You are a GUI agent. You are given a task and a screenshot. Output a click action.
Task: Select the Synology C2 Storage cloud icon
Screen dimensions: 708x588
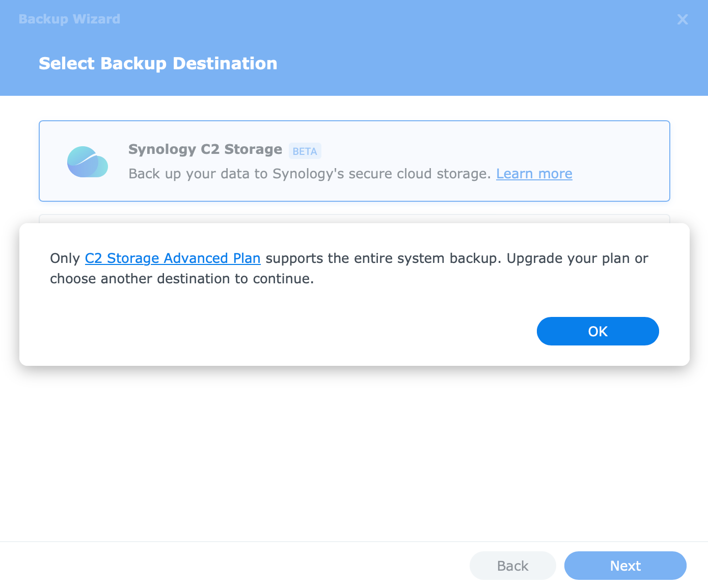coord(88,162)
